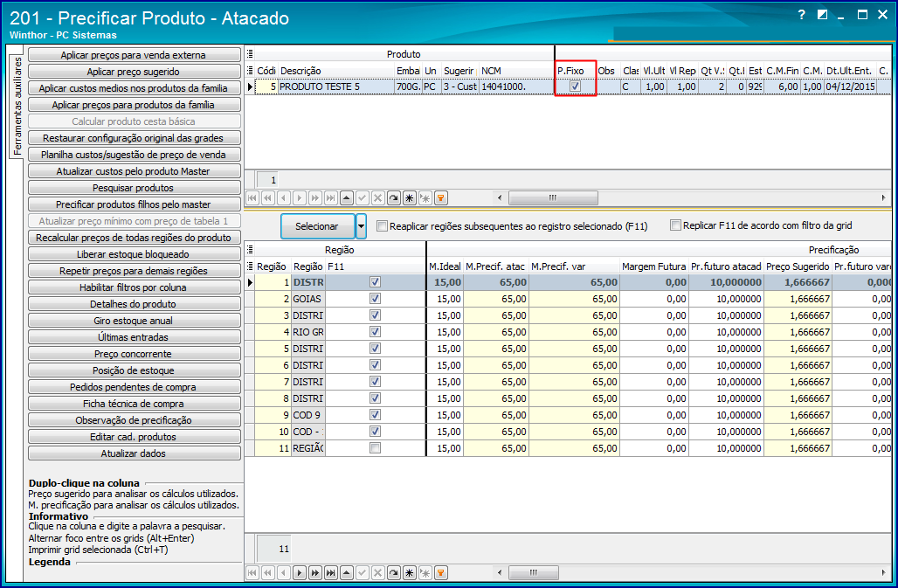898x588 pixels.
Task: Enable Replicar F11 de acordo com filtro
Action: coord(676,225)
